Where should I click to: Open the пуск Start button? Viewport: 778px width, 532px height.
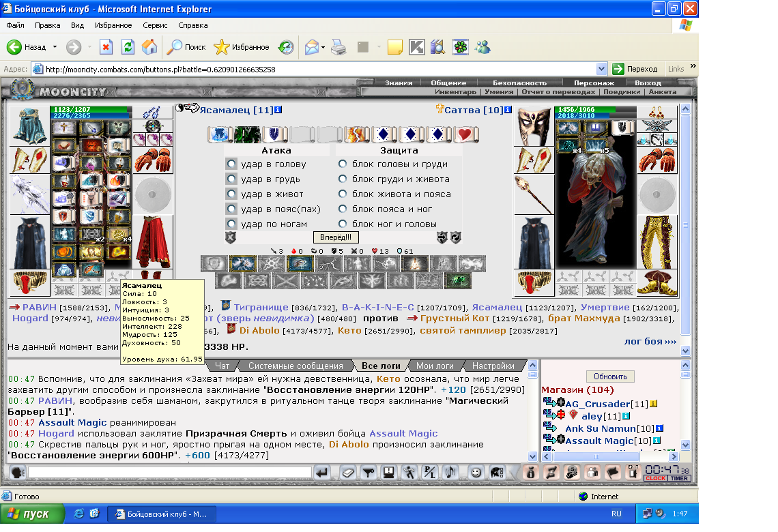point(32,514)
